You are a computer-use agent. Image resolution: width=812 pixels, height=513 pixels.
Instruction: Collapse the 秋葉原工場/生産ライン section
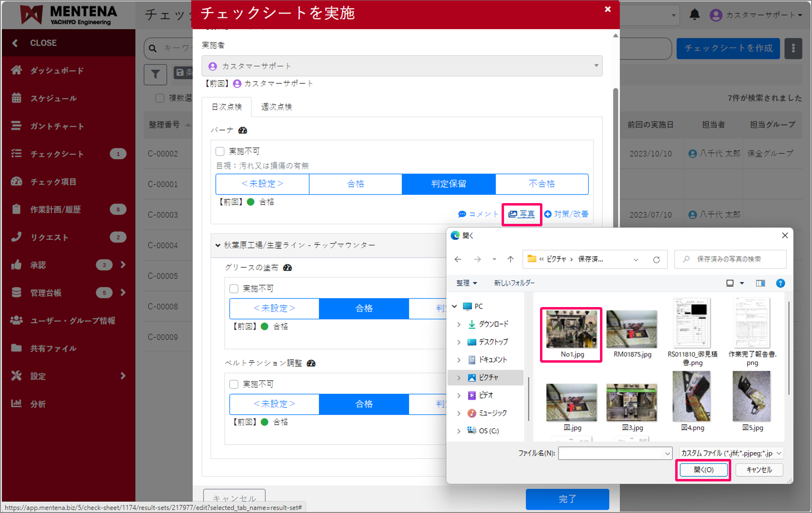point(218,245)
